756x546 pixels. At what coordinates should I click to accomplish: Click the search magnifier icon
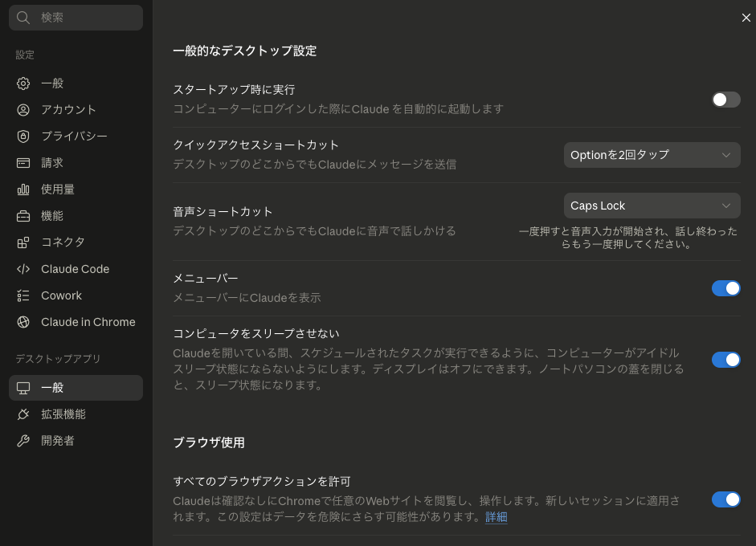[x=23, y=18]
